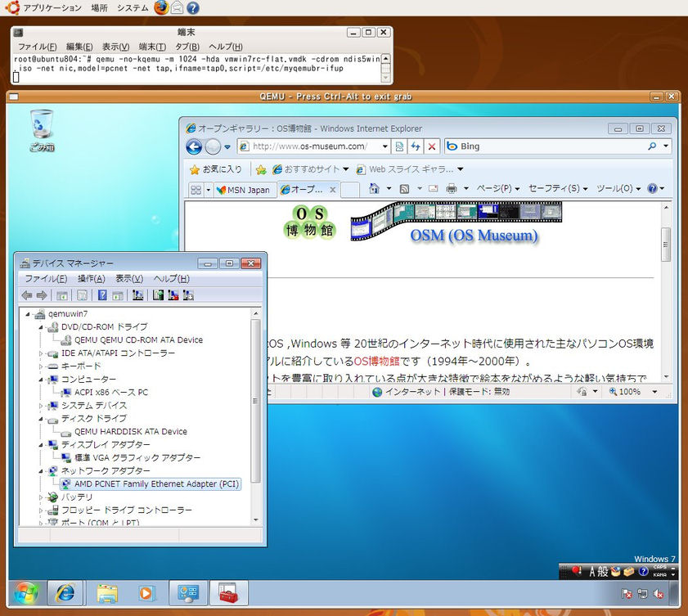
Task: Open the Favorites (お気に入り) button
Action: tap(216, 169)
